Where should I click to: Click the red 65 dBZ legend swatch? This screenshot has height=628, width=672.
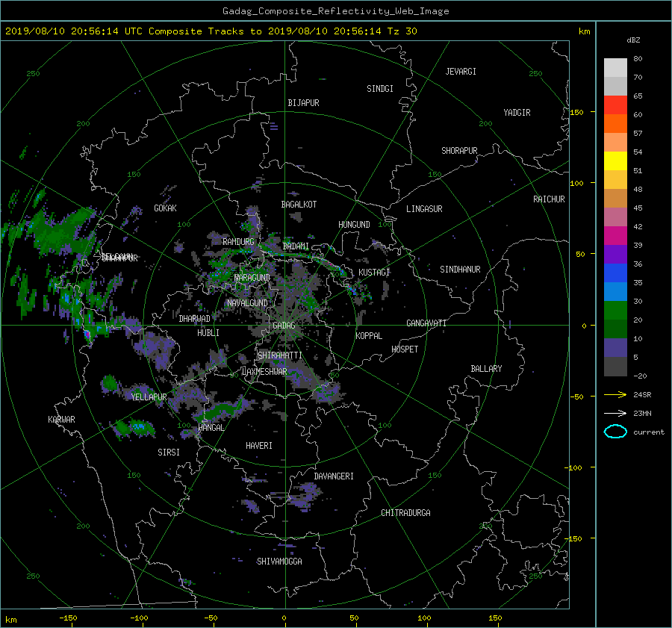click(615, 105)
